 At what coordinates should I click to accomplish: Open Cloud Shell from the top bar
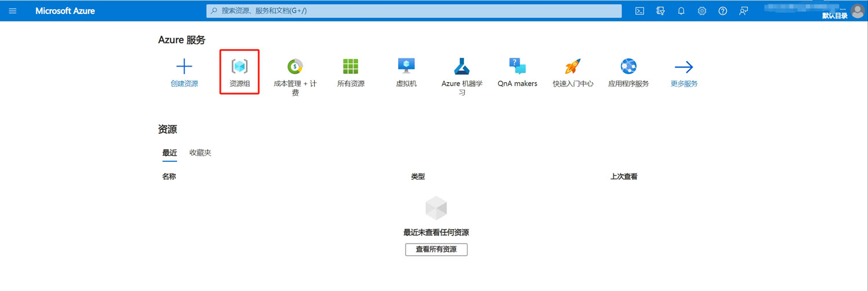[639, 11]
